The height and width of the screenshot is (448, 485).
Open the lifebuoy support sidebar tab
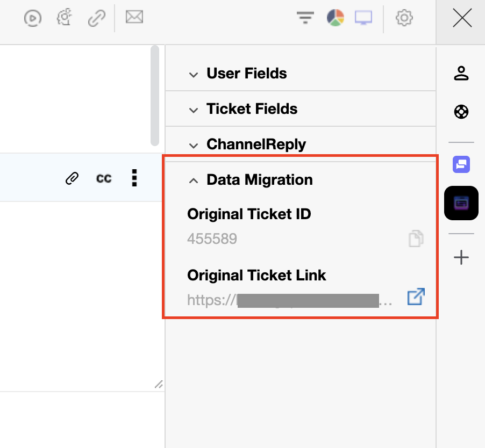click(461, 112)
